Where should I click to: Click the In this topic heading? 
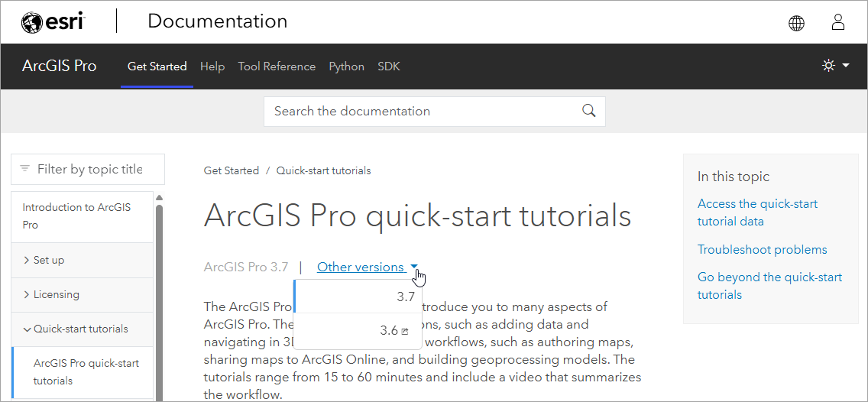[734, 177]
